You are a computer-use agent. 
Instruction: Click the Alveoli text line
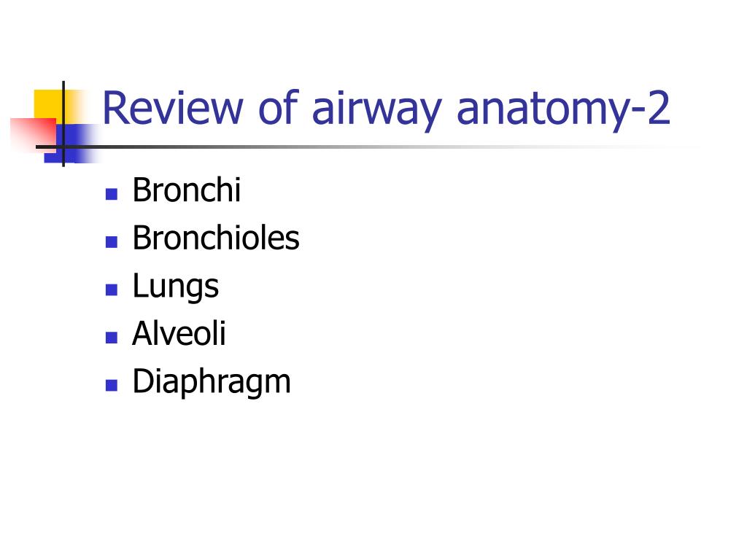tap(179, 332)
